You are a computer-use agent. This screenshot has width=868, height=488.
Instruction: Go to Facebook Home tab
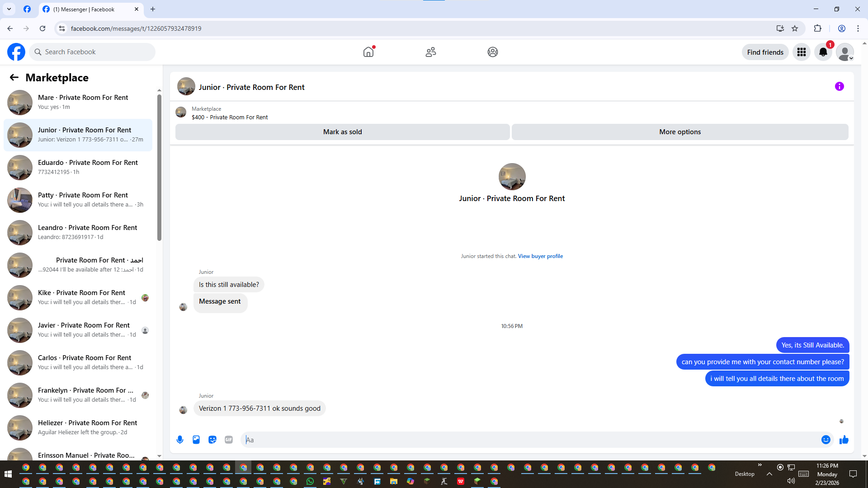tap(368, 52)
